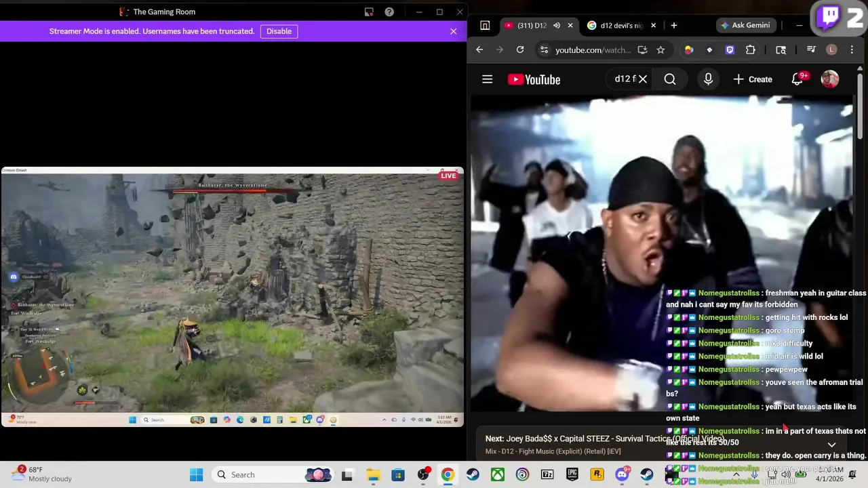This screenshot has height=488, width=868.
Task: Run the YouTube search magnifier button
Action: 670,79
